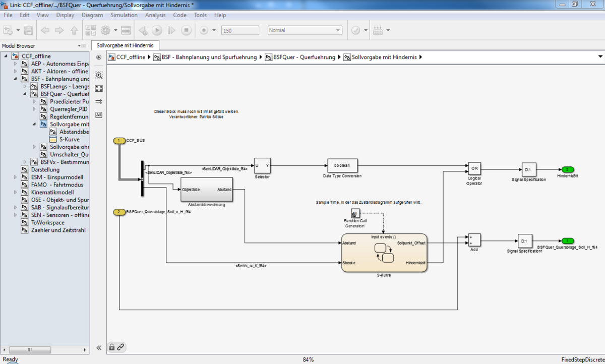Click the Fit to View palette icon

[99, 88]
